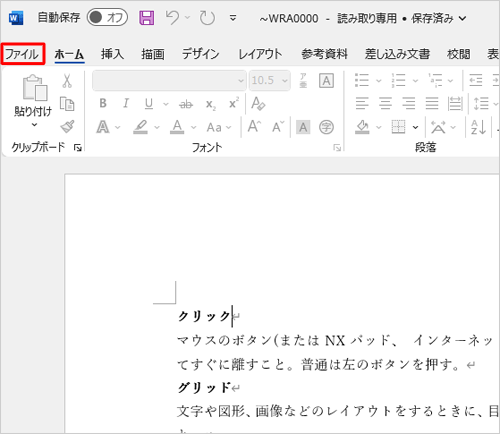Toggle Strikethrough formatting
Image resolution: width=500 pixels, height=434 pixels.
[186, 104]
